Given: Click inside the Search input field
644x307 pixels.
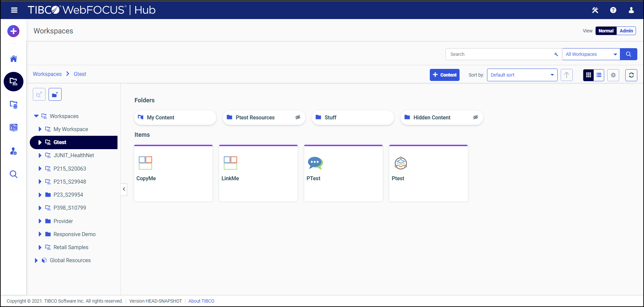Looking at the screenshot, I should point(495,54).
